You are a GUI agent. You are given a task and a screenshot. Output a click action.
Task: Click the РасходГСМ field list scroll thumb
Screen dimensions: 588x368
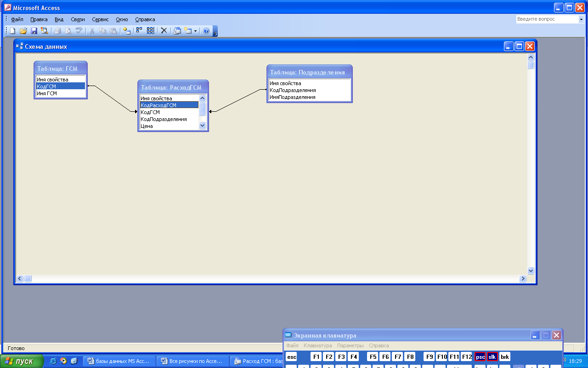click(x=203, y=108)
